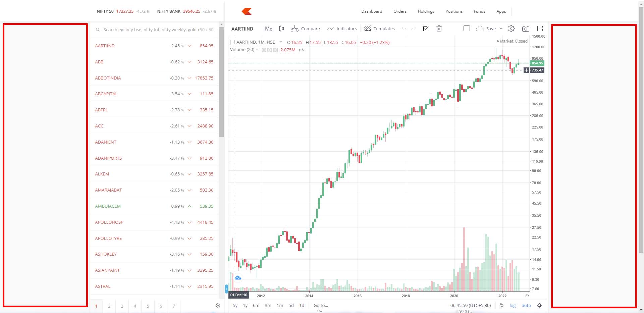Click the fullscreen rectangle icon
644x313 pixels.
click(467, 29)
